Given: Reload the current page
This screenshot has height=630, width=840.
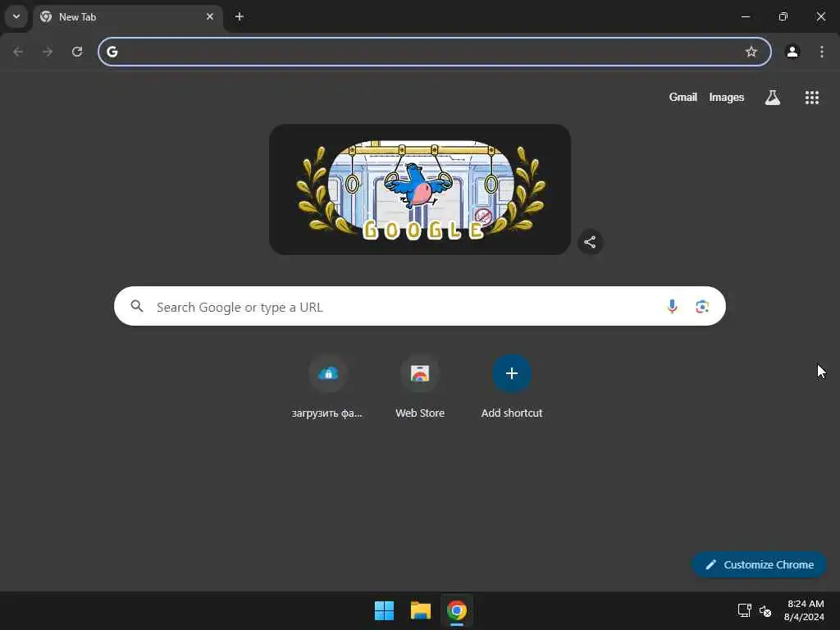Looking at the screenshot, I should point(77,52).
